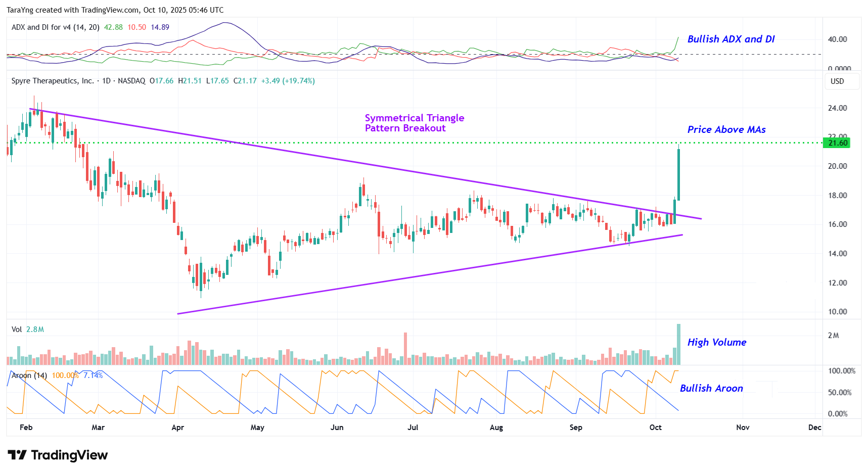Select the Bullish ADX and DI annotation

730,39
